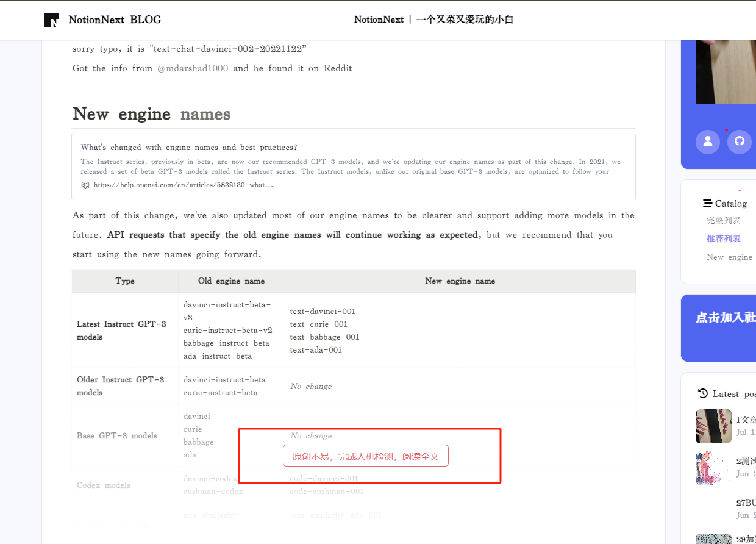Click the header title 'NotionNext | 一个又菜又爱玩的小白'
The height and width of the screenshot is (544, 756).
[x=434, y=20]
